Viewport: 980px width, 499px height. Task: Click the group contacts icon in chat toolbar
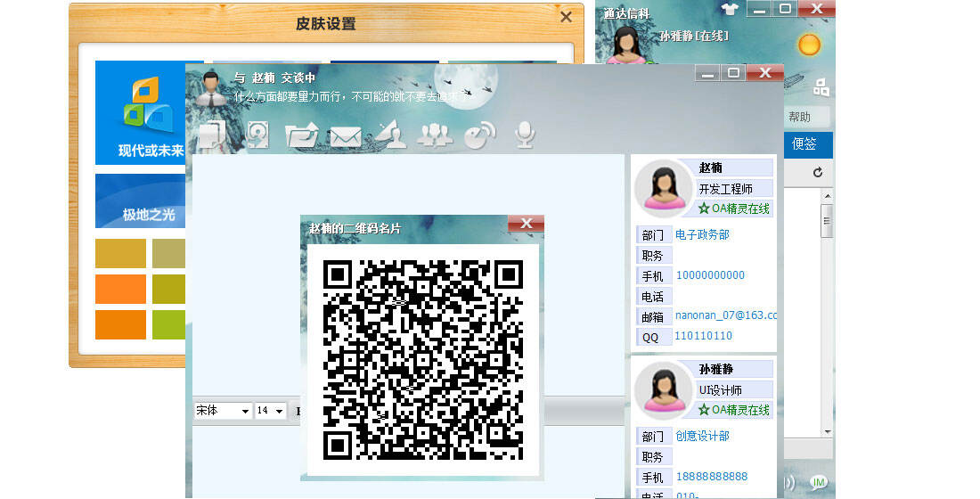[435, 135]
